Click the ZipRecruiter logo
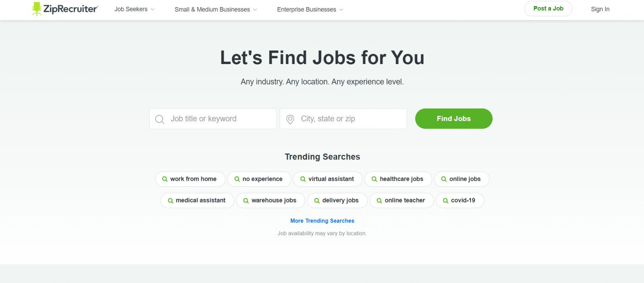This screenshot has width=644, height=283. [x=65, y=9]
